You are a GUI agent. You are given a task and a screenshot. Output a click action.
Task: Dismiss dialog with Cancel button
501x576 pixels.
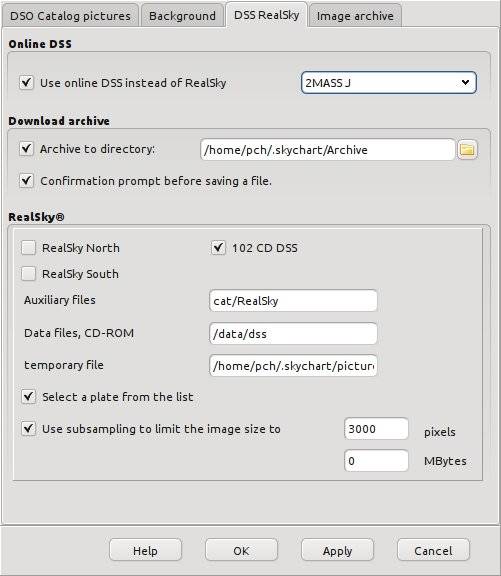433,550
